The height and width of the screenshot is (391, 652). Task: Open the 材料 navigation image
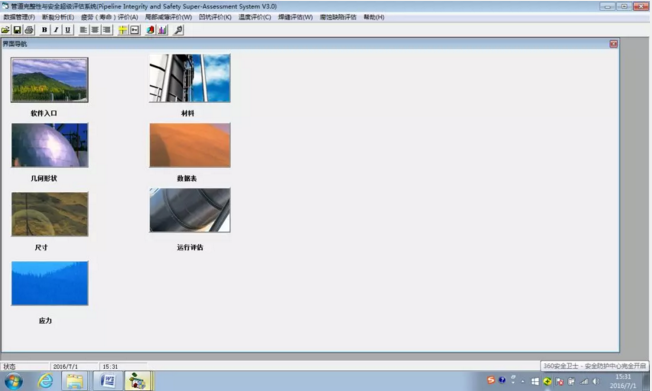point(190,78)
